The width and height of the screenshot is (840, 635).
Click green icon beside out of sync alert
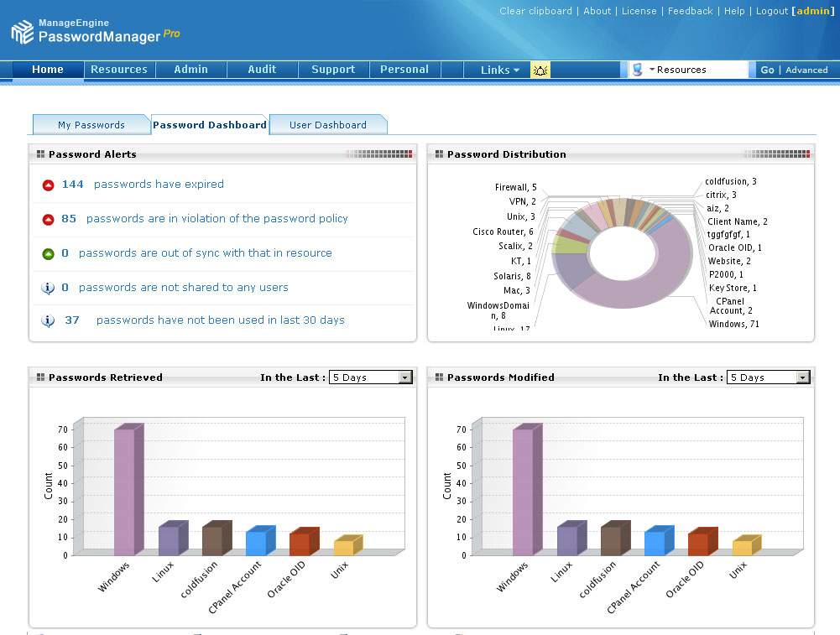[48, 254]
